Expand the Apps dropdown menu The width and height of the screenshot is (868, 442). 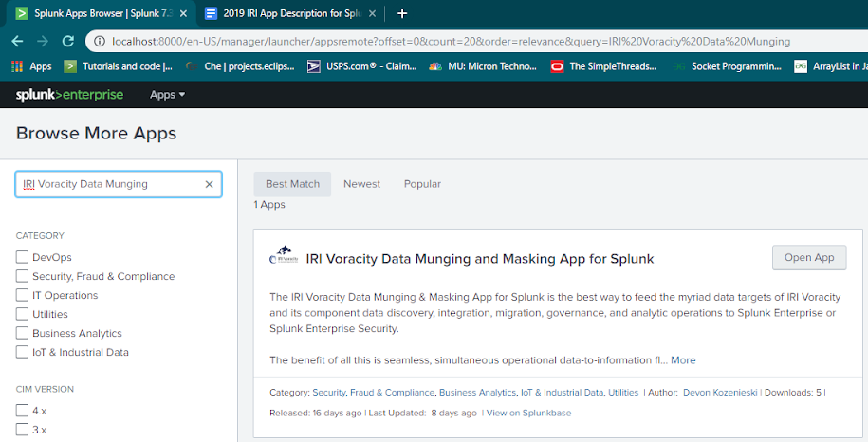pyautogui.click(x=167, y=95)
